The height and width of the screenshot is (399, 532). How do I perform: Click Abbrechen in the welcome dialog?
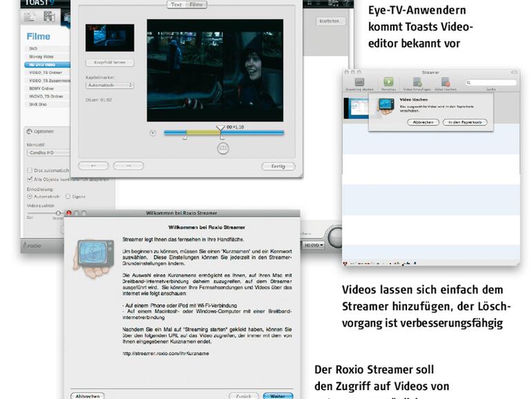(x=88, y=396)
